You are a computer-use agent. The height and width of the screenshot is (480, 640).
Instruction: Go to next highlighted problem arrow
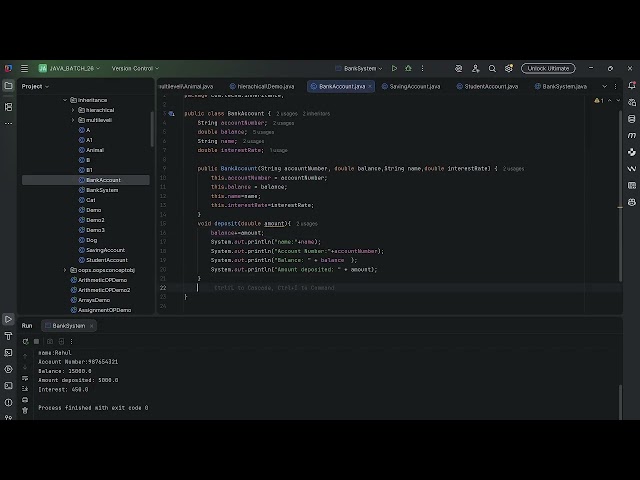click(618, 100)
